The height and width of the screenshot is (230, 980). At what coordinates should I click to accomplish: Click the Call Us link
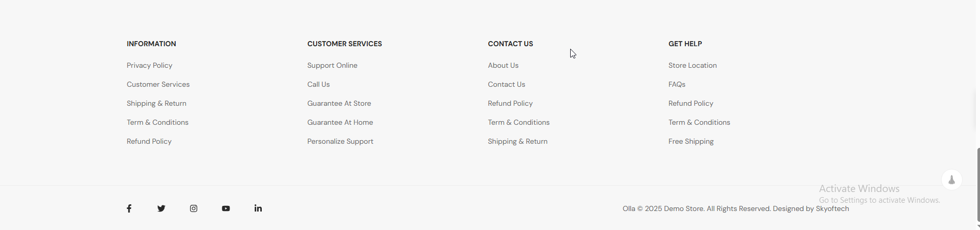tap(318, 84)
